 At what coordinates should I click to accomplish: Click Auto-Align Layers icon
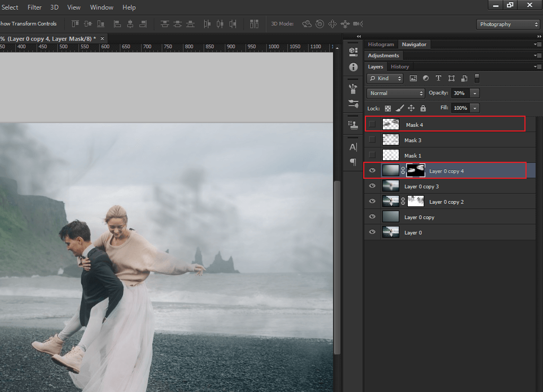click(x=254, y=23)
